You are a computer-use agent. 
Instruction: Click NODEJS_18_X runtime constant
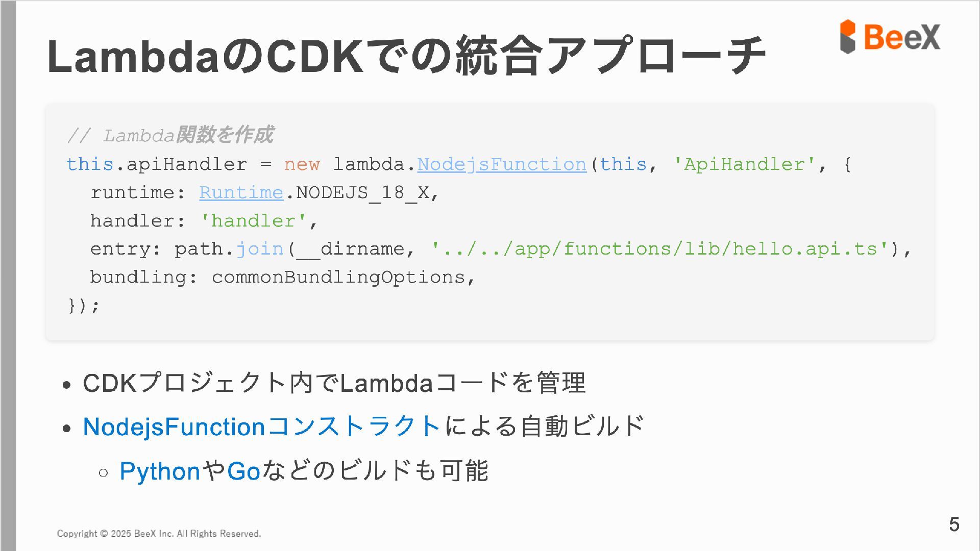coord(362,192)
